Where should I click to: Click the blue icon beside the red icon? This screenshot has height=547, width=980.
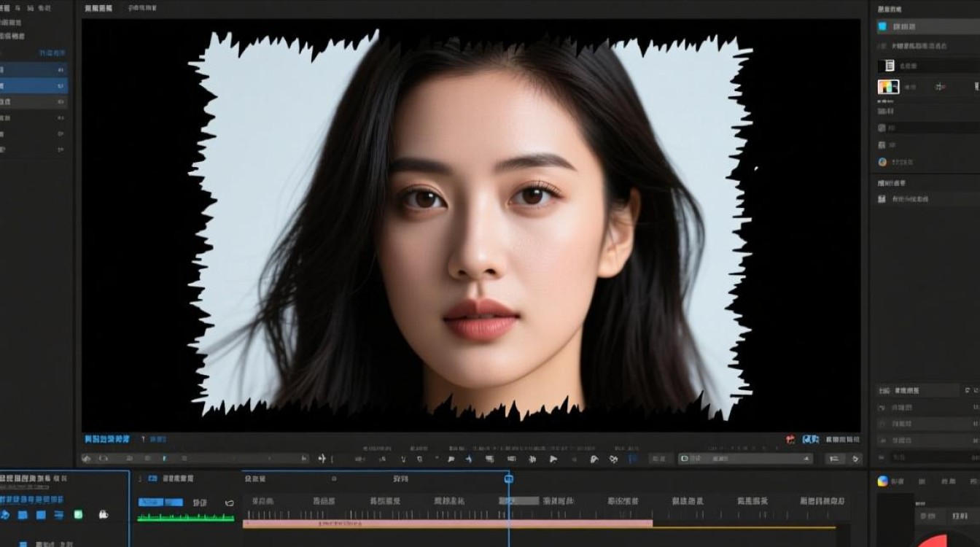(810, 439)
